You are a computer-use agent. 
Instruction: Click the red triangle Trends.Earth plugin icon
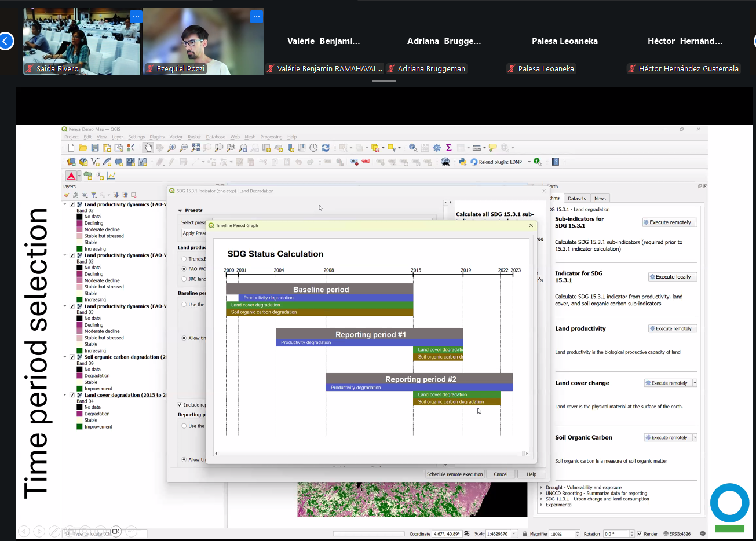(71, 176)
